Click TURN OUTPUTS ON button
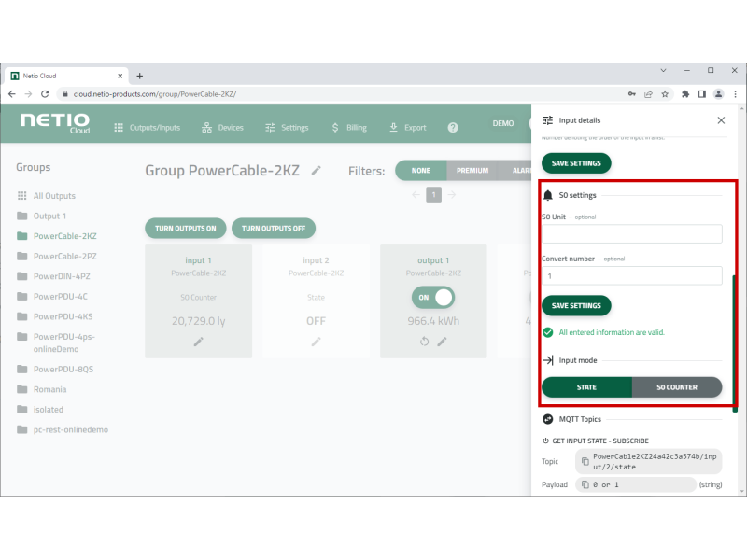The height and width of the screenshot is (560, 747). (185, 228)
